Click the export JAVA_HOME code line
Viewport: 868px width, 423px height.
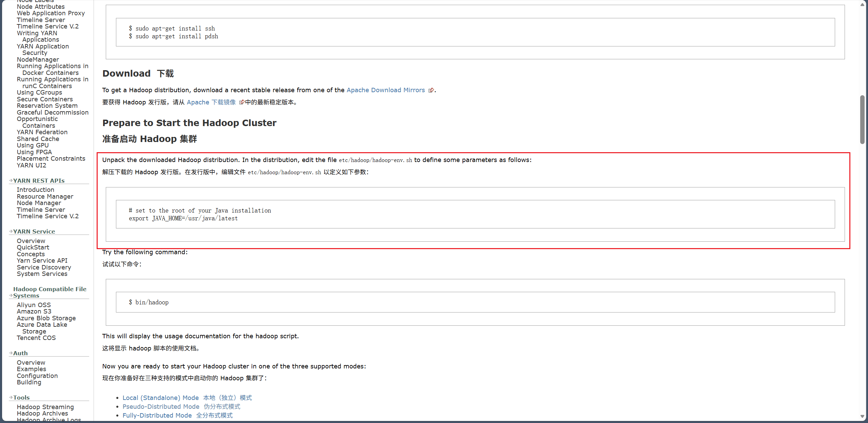(183, 219)
